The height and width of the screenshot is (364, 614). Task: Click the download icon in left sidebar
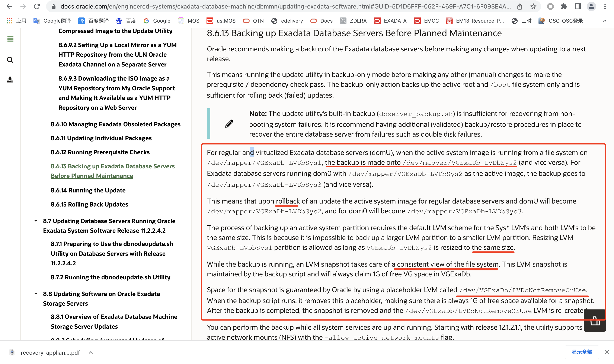point(10,80)
